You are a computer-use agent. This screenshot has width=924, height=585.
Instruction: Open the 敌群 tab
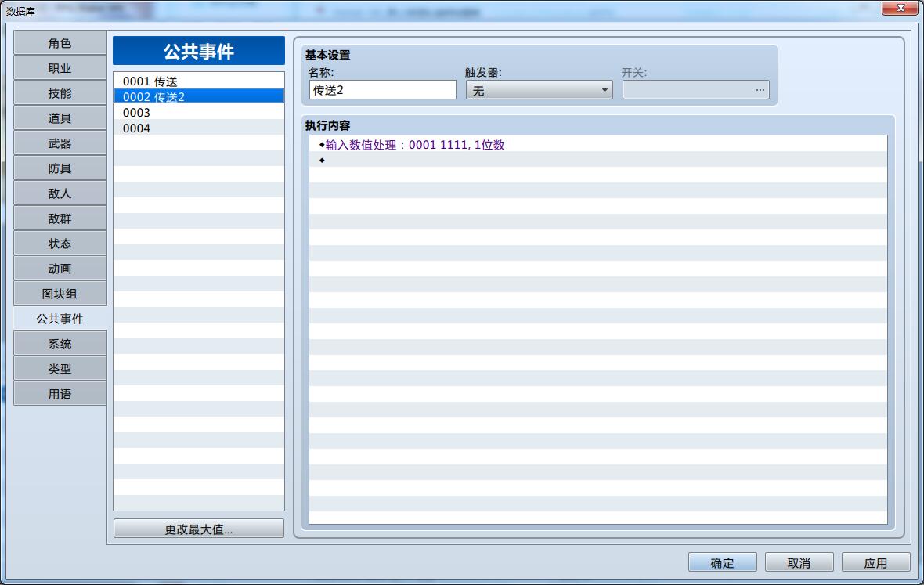pos(60,218)
